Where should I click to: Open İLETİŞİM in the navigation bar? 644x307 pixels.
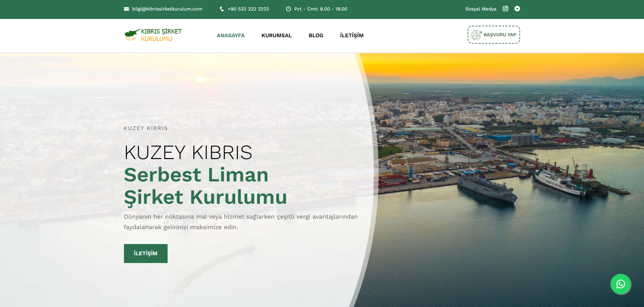coord(352,36)
